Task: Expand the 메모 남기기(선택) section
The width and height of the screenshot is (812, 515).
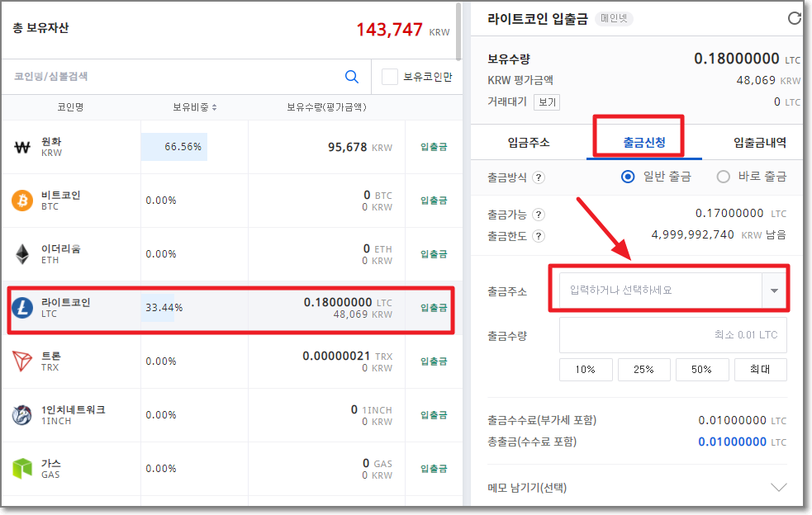Action: [778, 487]
